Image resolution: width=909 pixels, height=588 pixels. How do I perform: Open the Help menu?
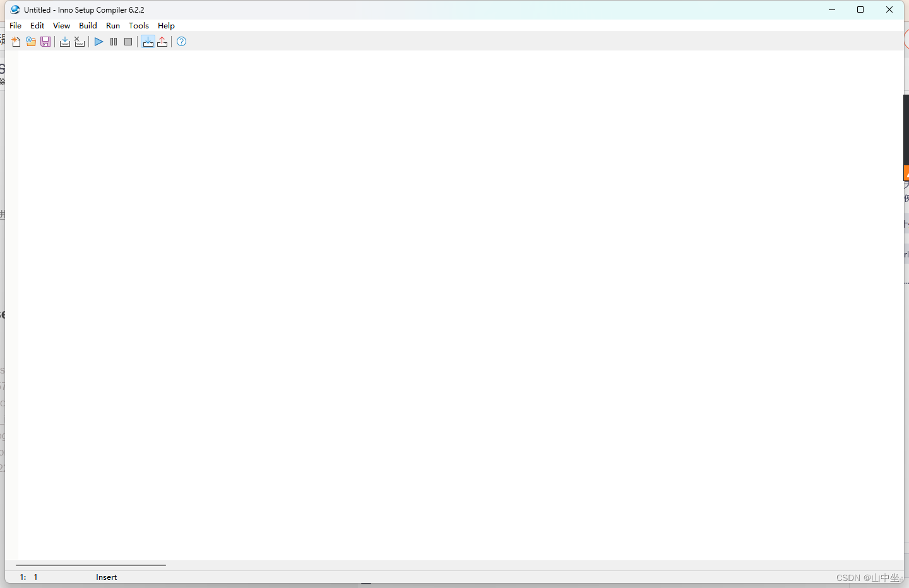coord(166,26)
